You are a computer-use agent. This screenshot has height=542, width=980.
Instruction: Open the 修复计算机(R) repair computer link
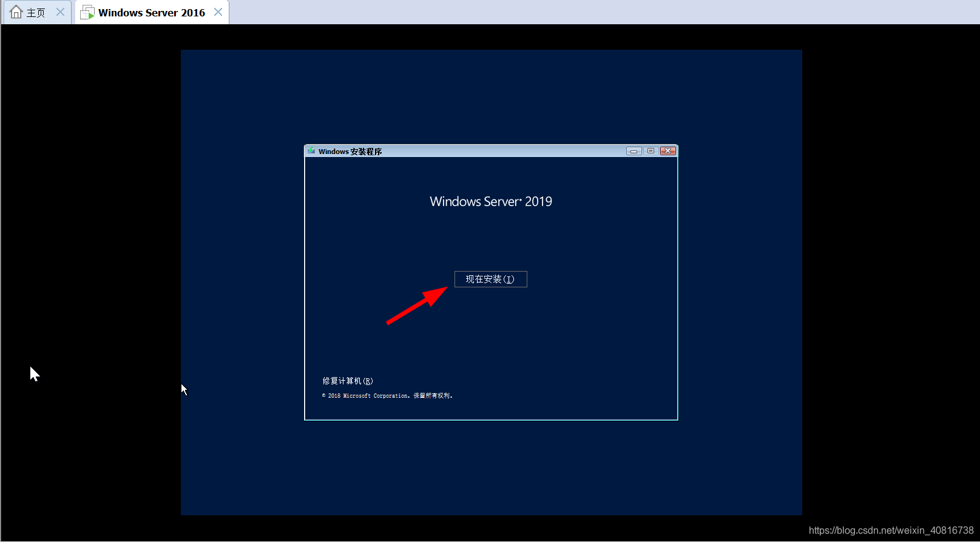point(348,381)
